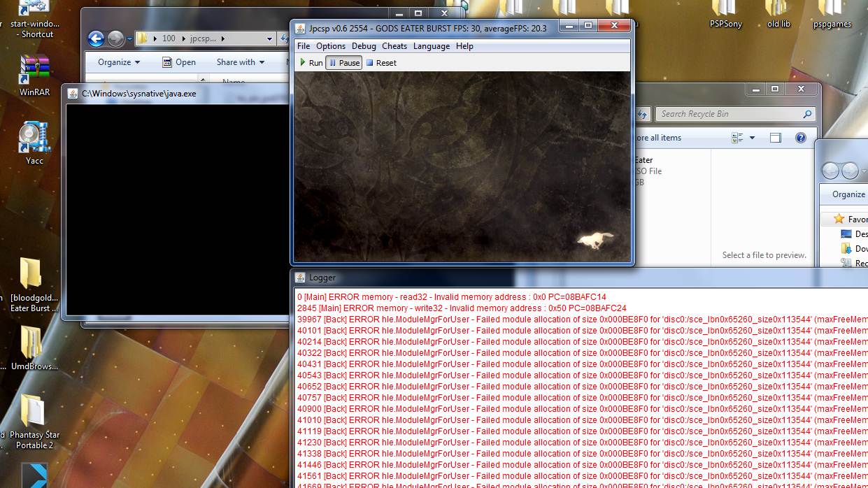Viewport: 868px width, 488px height.
Task: Click Open in the Explorer toolbar
Action: coord(179,62)
